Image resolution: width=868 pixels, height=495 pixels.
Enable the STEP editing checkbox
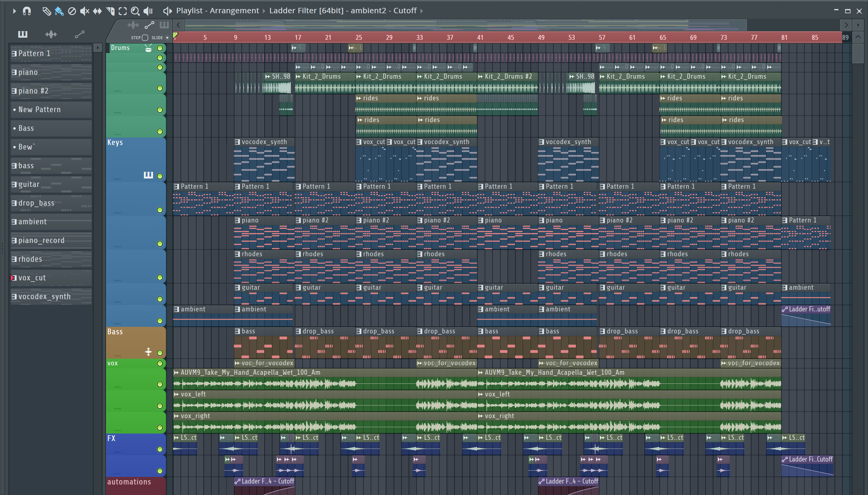pyautogui.click(x=145, y=37)
